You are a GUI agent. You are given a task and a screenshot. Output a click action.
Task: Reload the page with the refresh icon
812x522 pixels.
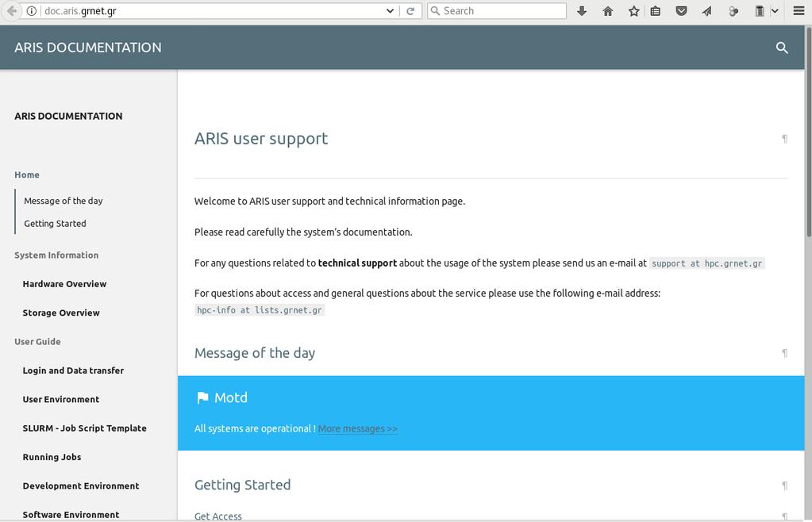point(410,11)
